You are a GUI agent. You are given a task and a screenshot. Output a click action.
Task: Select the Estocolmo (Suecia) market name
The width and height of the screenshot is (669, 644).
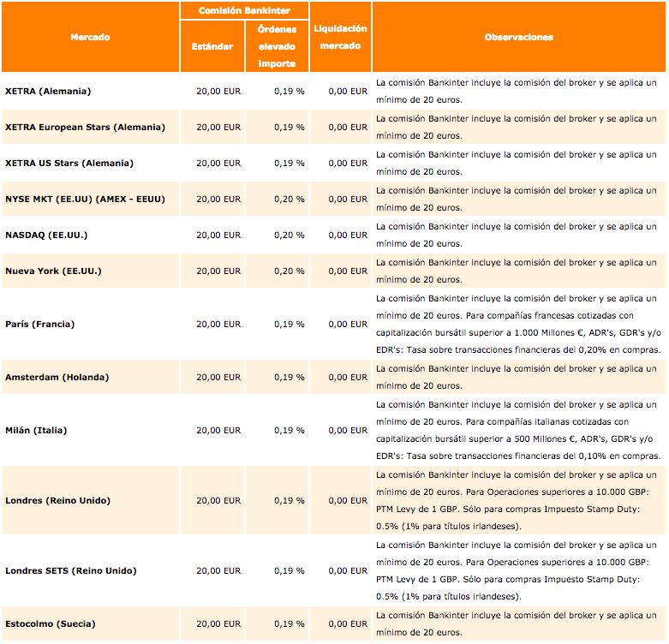point(51,623)
